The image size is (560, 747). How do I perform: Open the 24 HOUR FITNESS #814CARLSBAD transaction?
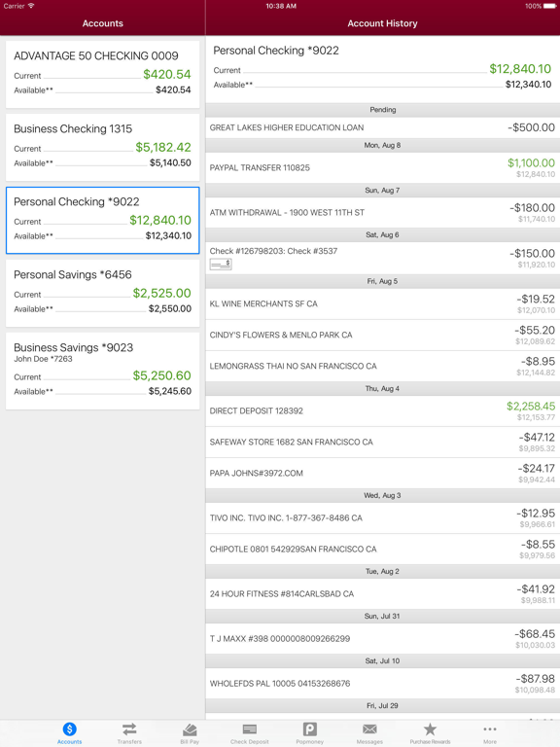[382, 593]
